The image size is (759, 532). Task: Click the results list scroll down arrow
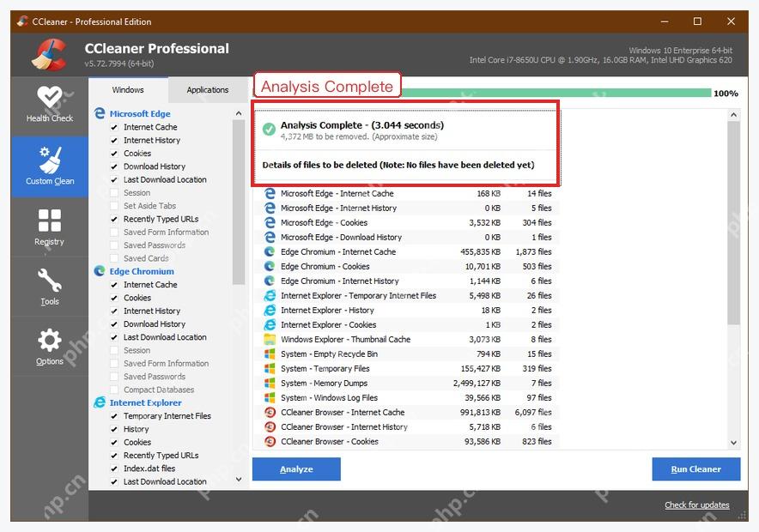pos(734,443)
